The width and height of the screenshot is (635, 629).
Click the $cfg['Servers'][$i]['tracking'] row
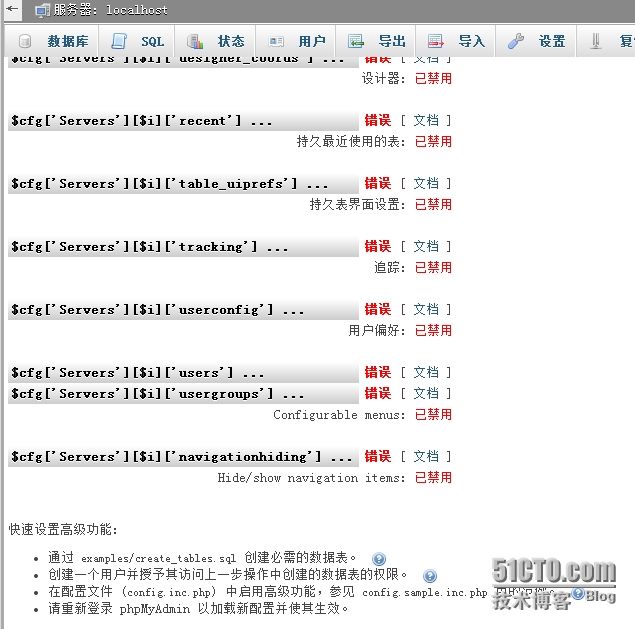point(183,247)
